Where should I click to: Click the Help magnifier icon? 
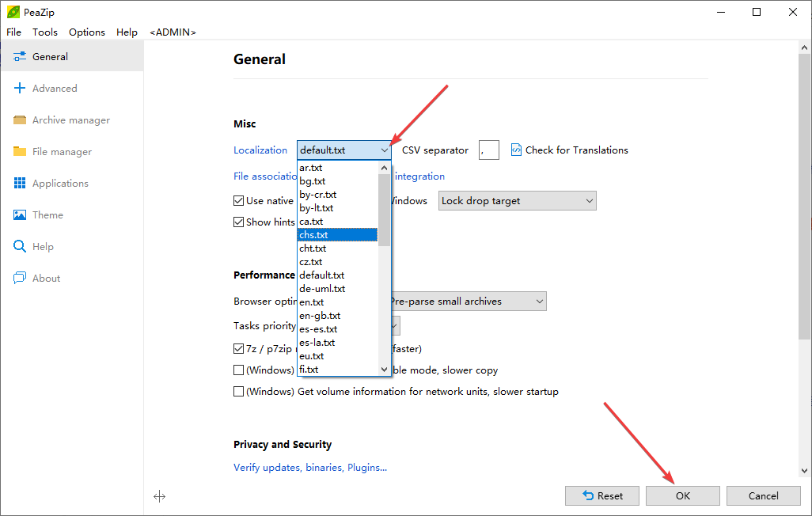pyautogui.click(x=20, y=247)
